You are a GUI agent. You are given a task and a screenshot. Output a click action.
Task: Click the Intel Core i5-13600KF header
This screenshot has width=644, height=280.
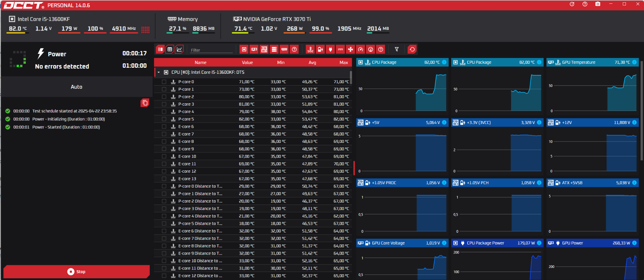(40, 19)
